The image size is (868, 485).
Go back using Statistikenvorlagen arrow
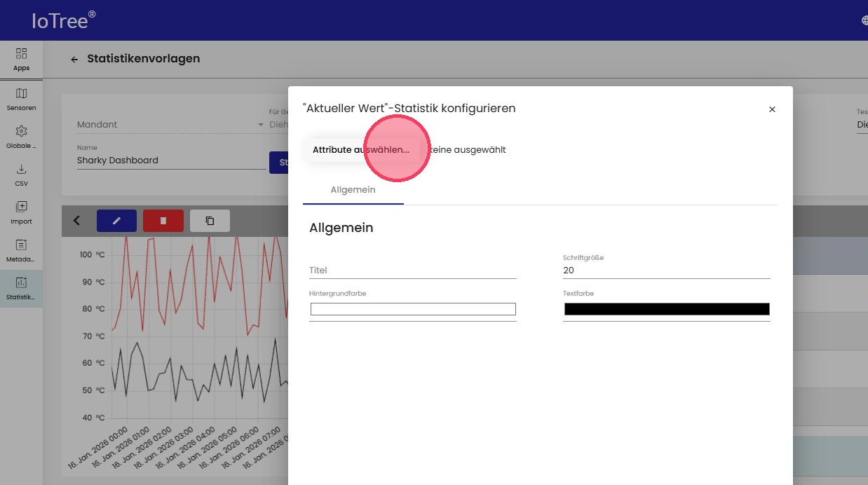(x=74, y=60)
